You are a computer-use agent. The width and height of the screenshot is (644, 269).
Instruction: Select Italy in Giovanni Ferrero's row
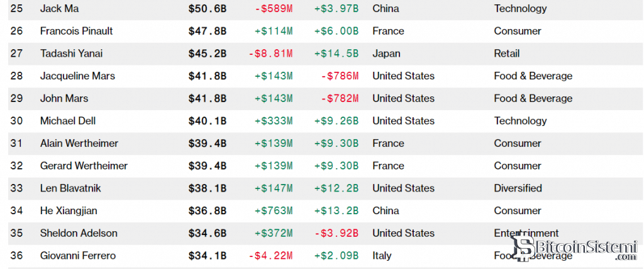tap(382, 256)
